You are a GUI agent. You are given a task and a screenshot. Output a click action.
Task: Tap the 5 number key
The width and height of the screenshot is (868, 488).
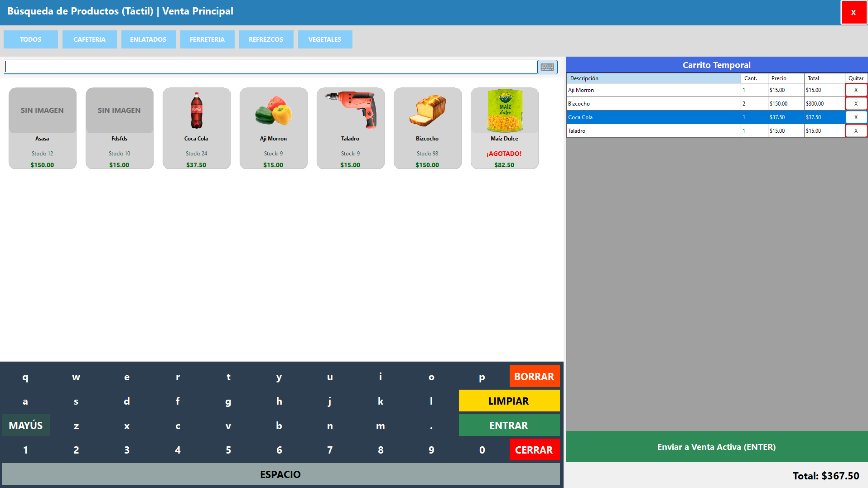pyautogui.click(x=228, y=450)
